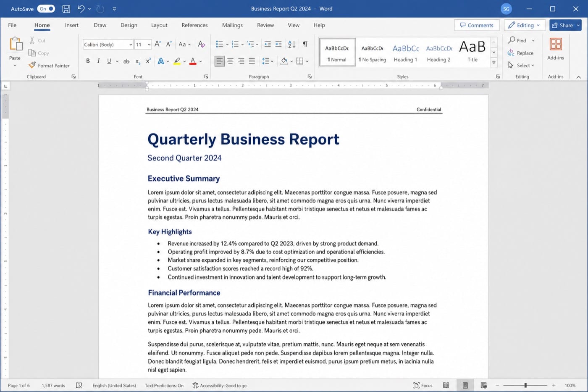The height and width of the screenshot is (392, 588).
Task: Apply red font color
Action: [x=193, y=61]
